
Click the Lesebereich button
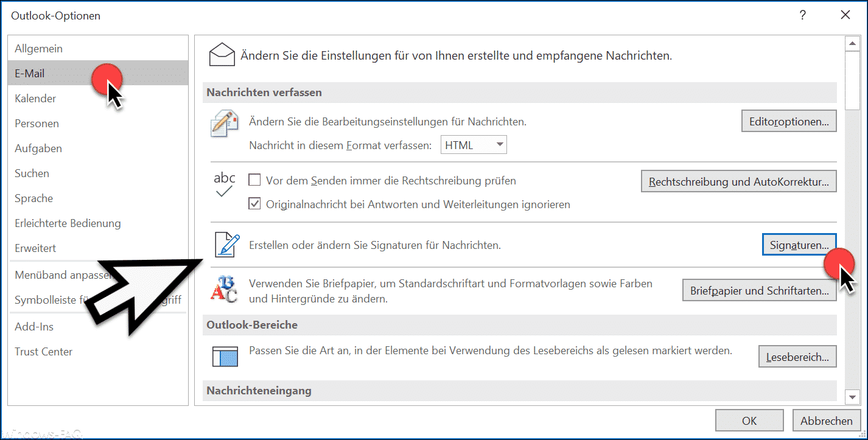coord(797,357)
